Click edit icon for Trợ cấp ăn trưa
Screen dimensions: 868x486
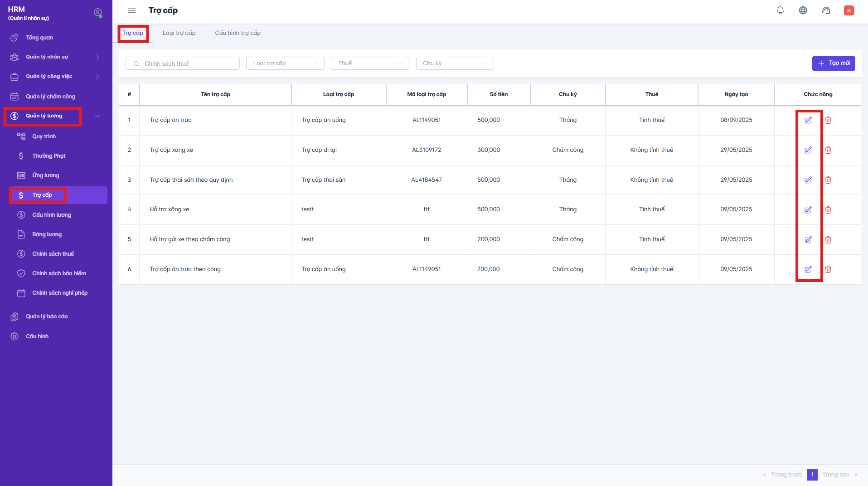[x=808, y=120]
